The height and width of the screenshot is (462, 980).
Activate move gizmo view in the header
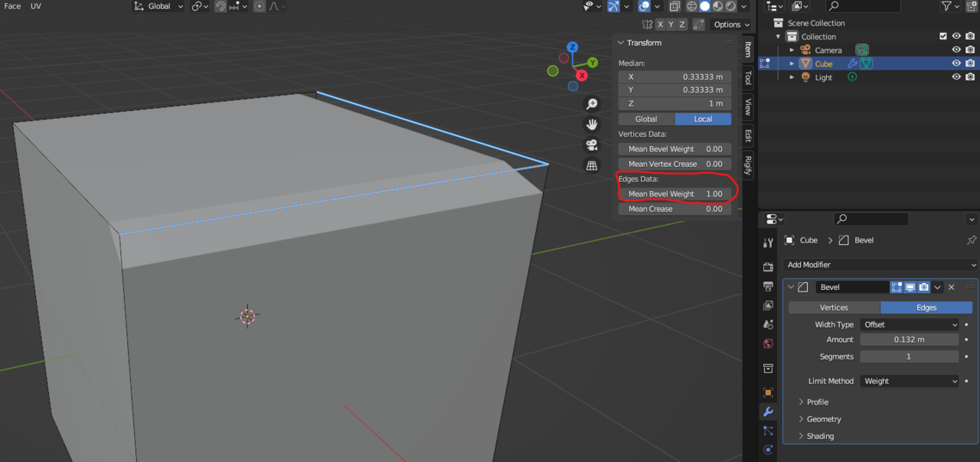[x=612, y=6]
